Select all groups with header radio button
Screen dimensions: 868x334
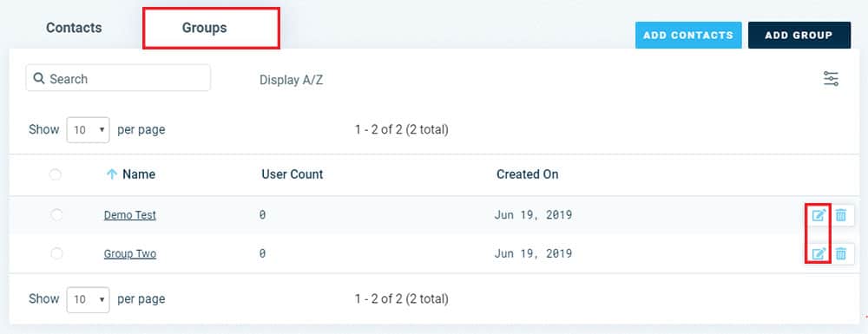point(56,174)
